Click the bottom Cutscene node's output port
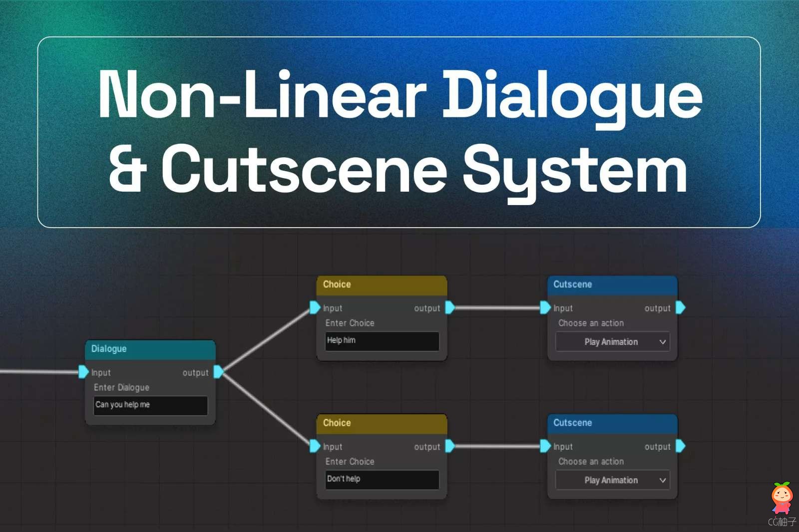Image resolution: width=799 pixels, height=532 pixels. point(680,446)
